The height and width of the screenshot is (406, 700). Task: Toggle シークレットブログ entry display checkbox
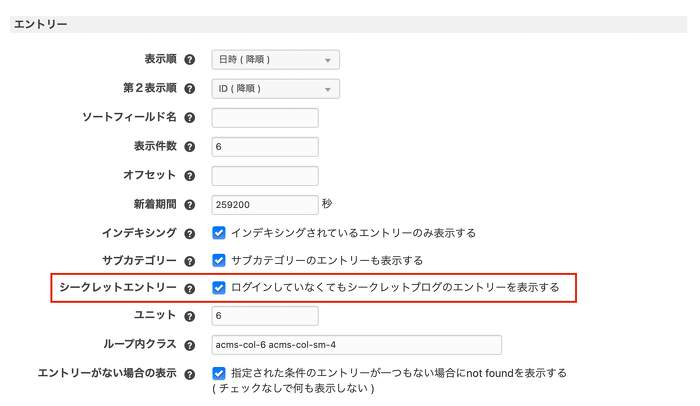[x=219, y=288]
